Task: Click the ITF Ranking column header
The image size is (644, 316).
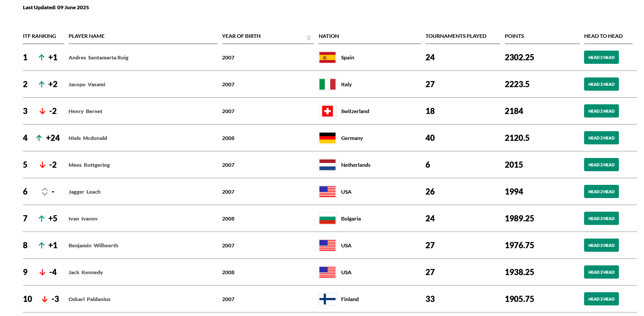Action: coord(40,36)
